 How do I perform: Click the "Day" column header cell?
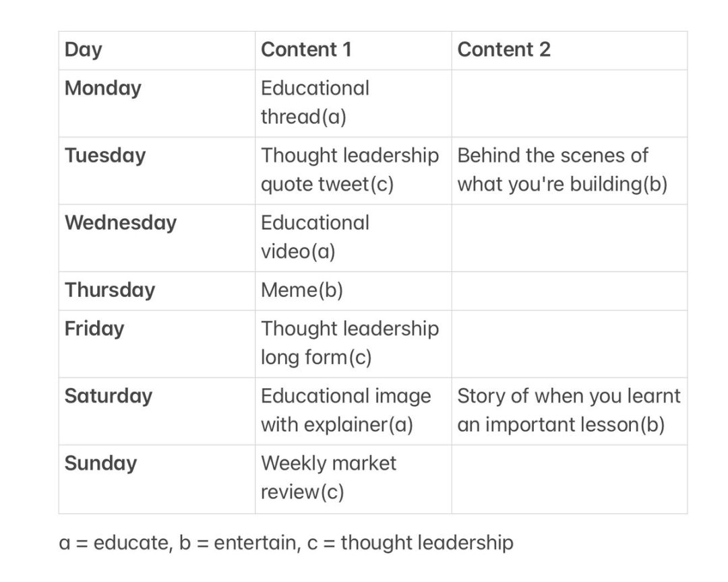(x=84, y=50)
